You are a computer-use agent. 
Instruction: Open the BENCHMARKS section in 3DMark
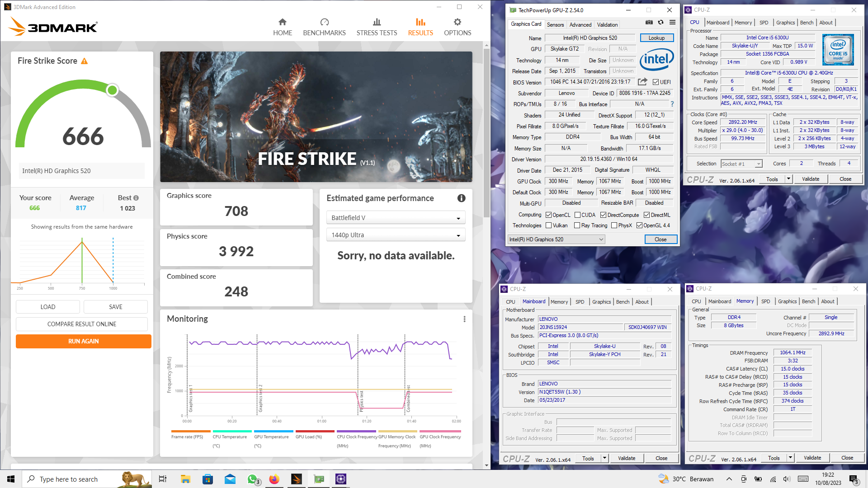[324, 27]
